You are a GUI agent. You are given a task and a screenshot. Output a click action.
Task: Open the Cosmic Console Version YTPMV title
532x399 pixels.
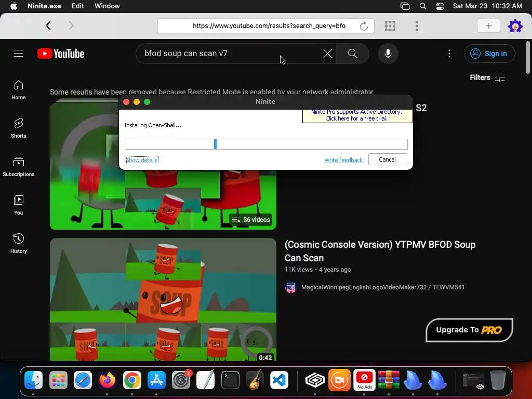tap(380, 251)
